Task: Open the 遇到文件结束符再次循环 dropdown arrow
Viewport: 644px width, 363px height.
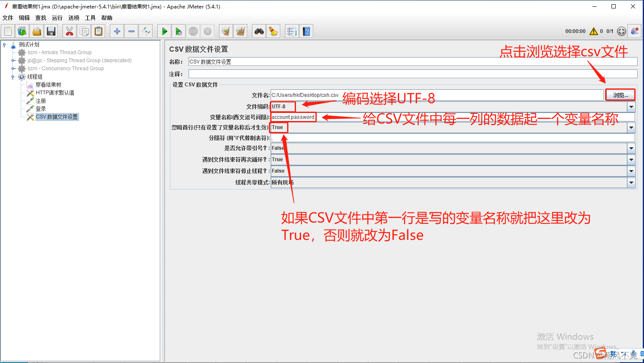Action: click(631, 159)
